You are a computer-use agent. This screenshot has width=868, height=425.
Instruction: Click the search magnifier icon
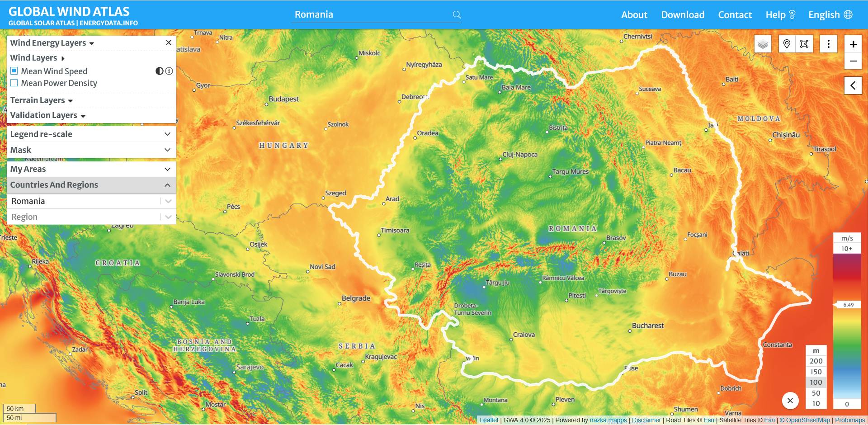(x=457, y=15)
